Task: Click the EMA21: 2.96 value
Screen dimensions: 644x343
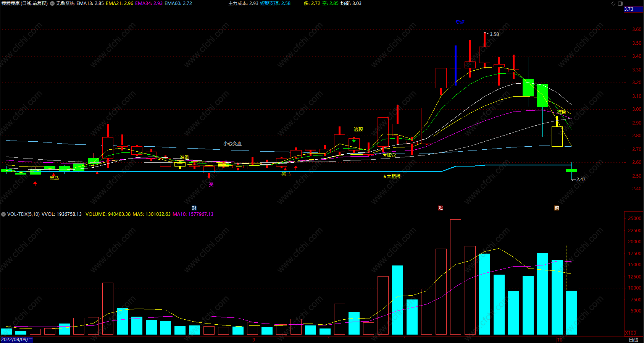Action: [x=119, y=3]
